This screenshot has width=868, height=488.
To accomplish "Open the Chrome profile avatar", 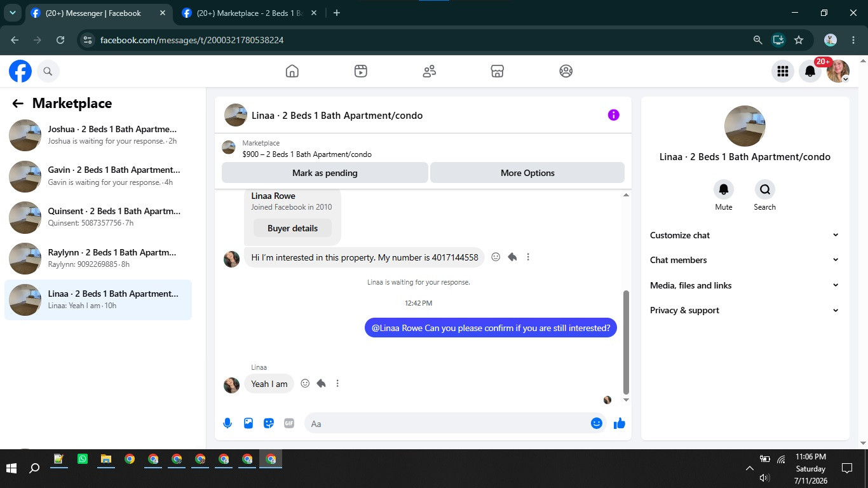I will [831, 40].
